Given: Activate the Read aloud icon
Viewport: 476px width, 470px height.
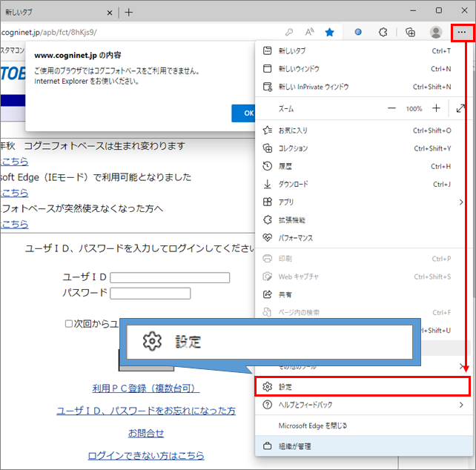Looking at the screenshot, I should [x=309, y=32].
